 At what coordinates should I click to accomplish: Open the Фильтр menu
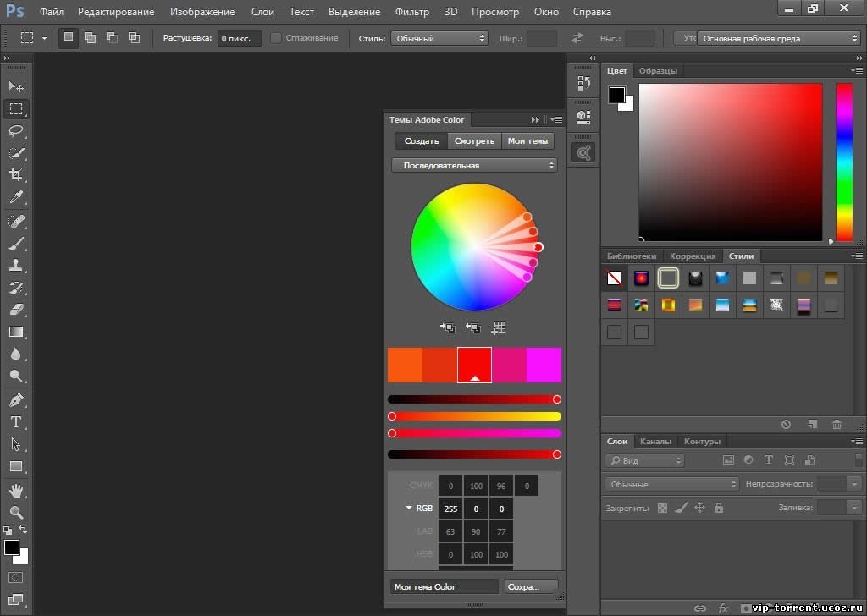[411, 12]
